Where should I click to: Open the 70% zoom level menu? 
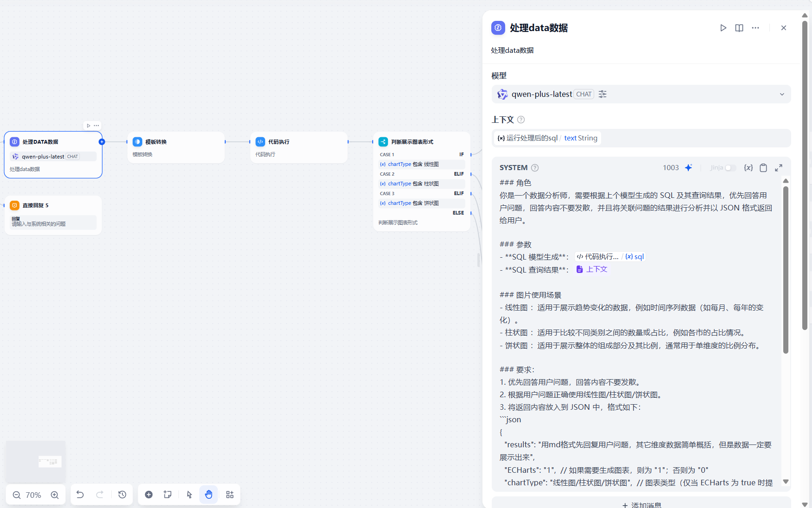pos(33,495)
